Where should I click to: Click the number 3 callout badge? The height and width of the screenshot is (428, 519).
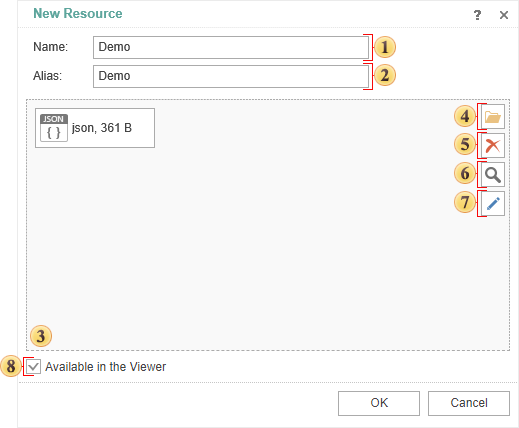41,336
